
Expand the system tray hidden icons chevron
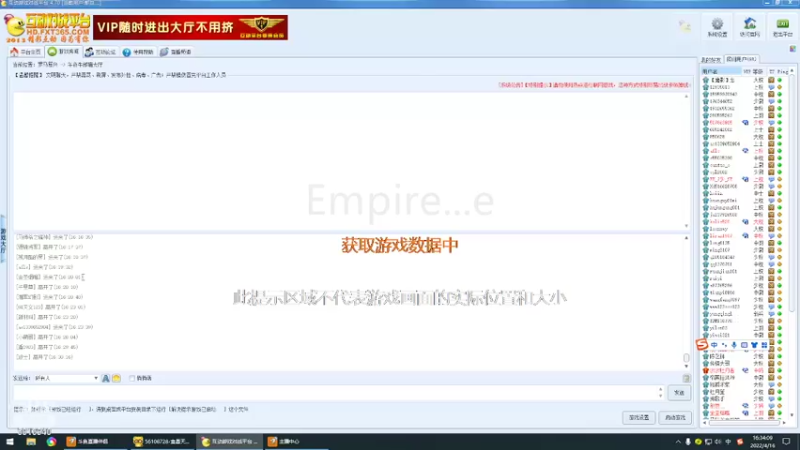click(x=678, y=442)
